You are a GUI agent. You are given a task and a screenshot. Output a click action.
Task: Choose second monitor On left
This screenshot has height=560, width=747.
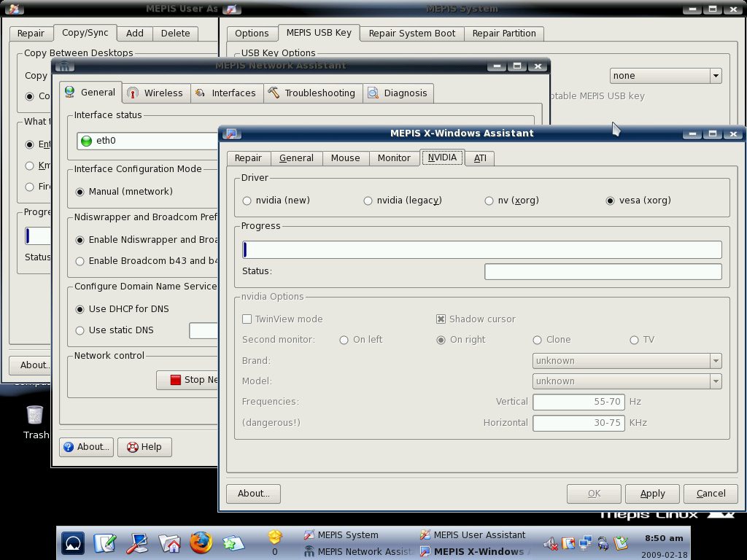click(x=361, y=340)
